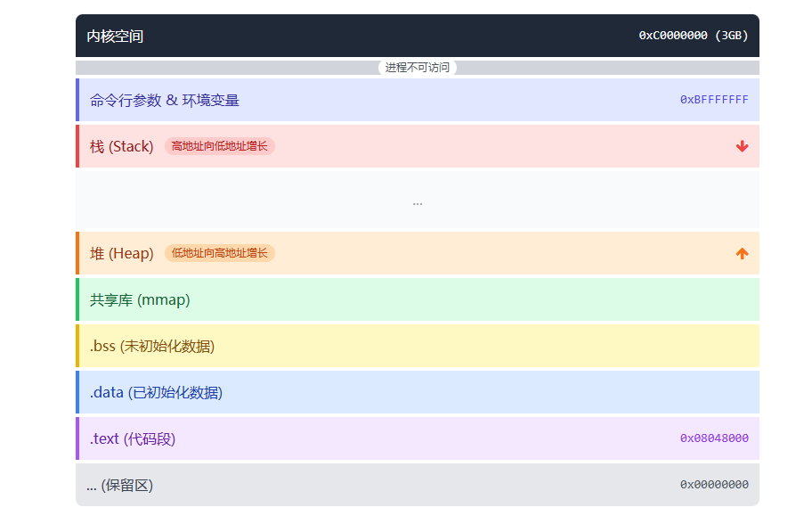
Task: Select the 栈 (Stack) label
Action: pyautogui.click(x=122, y=147)
